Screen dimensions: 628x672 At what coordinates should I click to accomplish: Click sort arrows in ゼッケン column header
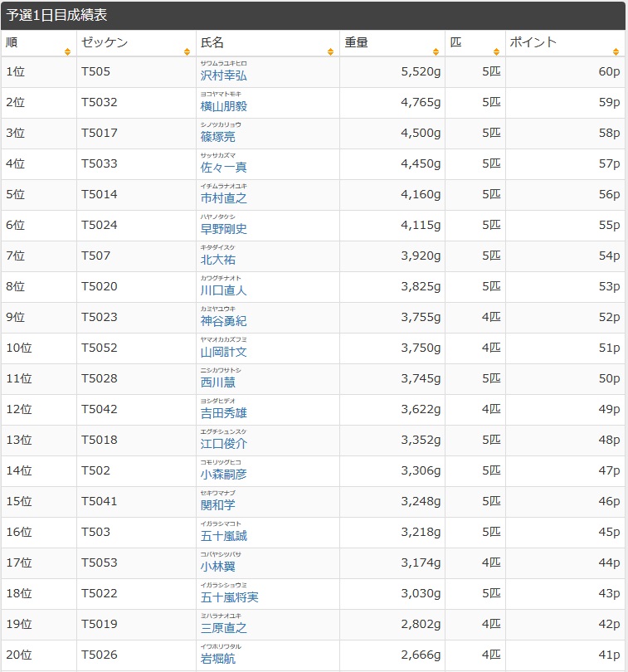coord(187,52)
